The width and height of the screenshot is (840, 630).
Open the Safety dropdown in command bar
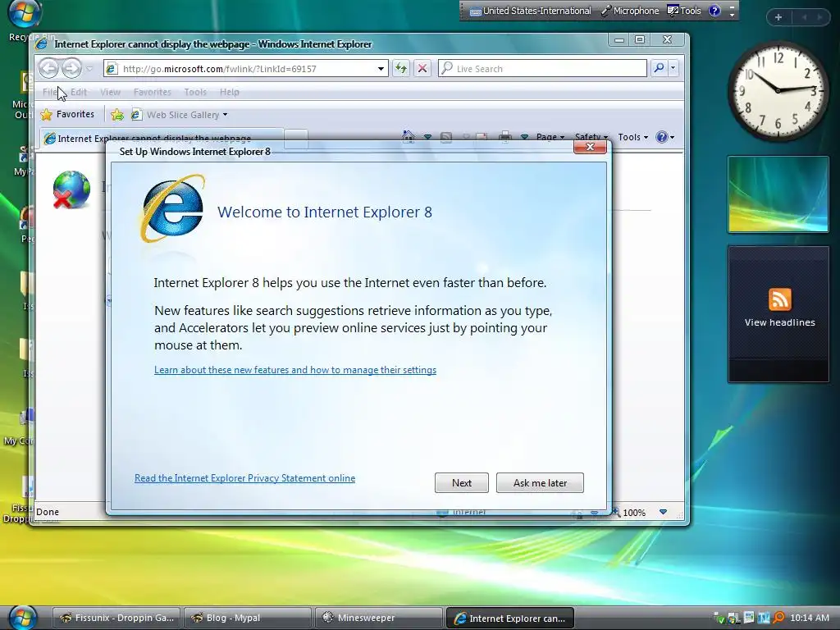[591, 137]
